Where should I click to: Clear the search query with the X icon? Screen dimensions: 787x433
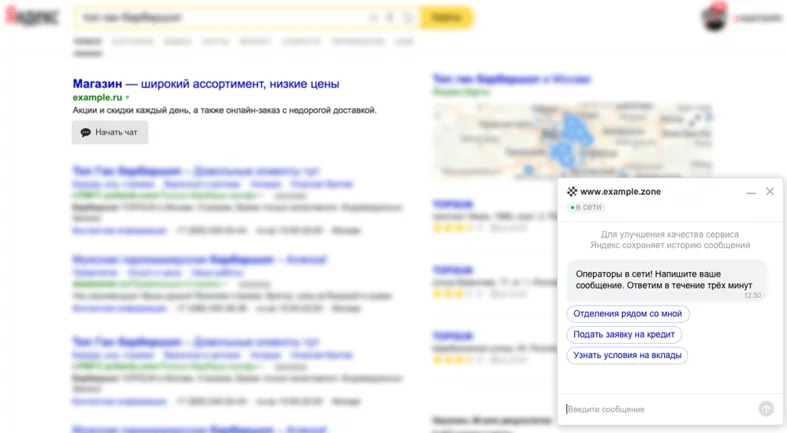373,18
